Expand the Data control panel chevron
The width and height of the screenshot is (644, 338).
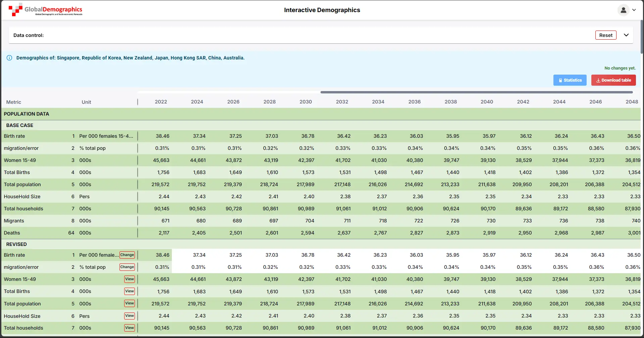[x=626, y=35]
